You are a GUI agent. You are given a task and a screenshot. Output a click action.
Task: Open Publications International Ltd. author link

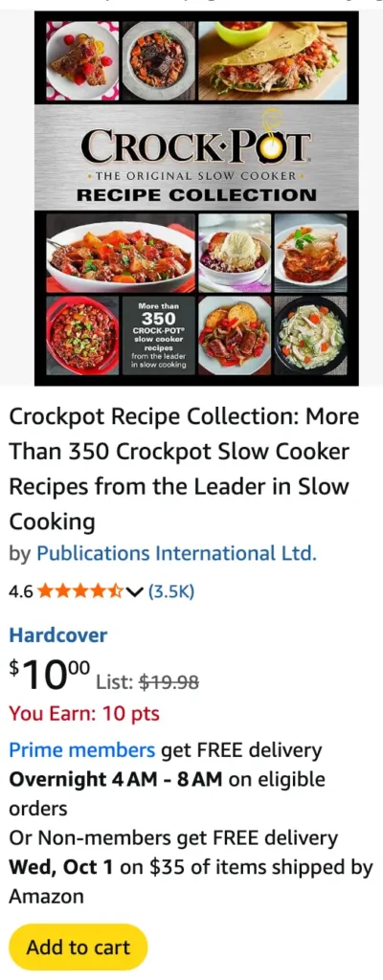point(176,553)
